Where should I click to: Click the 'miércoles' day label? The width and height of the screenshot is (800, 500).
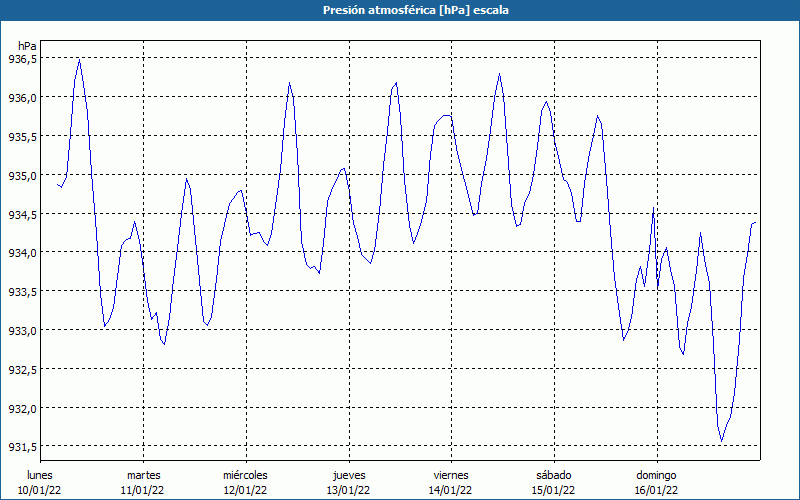click(x=245, y=476)
